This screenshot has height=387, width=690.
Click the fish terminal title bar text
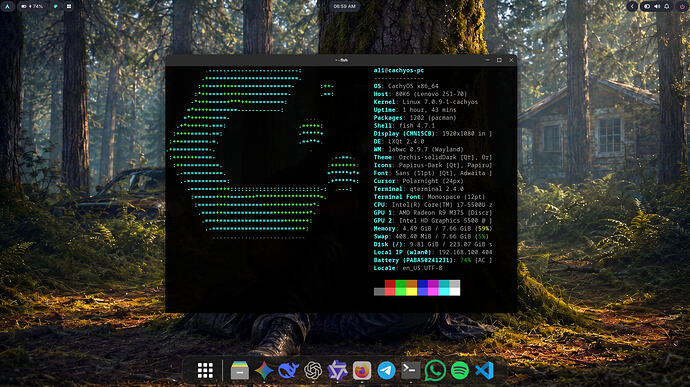coord(341,60)
